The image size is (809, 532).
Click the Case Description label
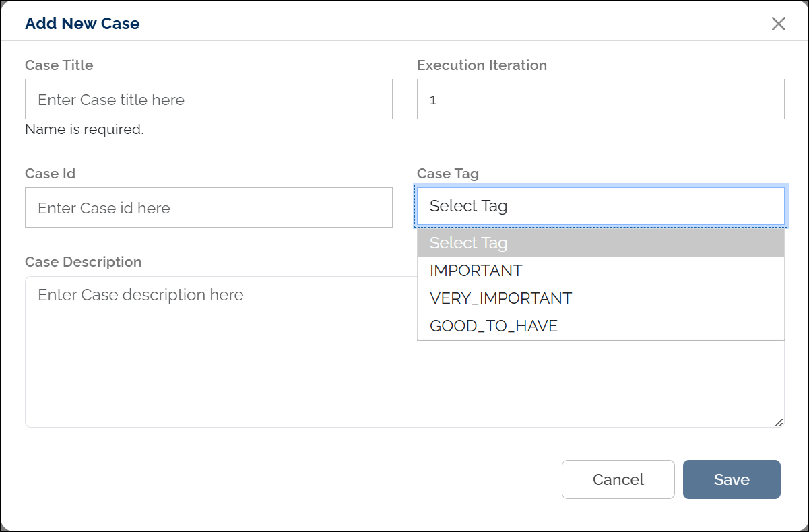(83, 262)
